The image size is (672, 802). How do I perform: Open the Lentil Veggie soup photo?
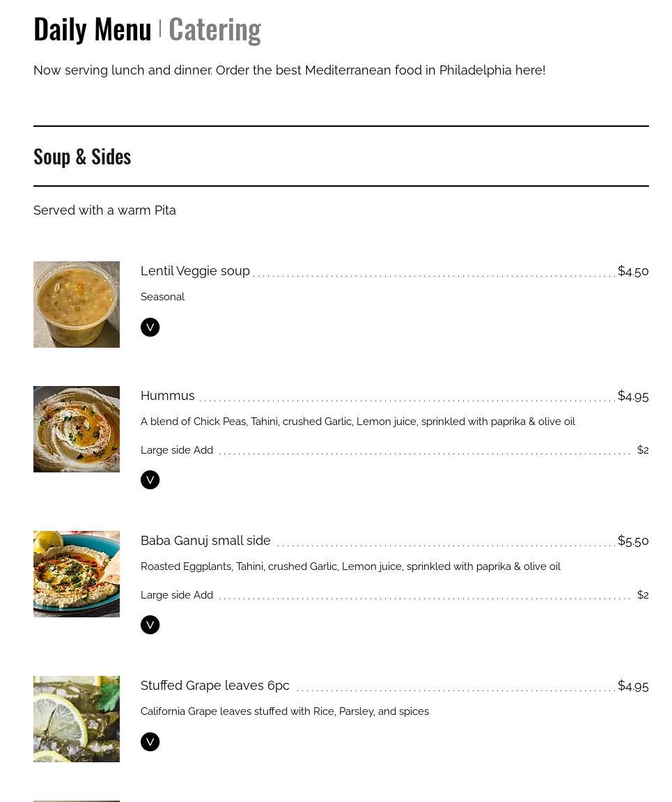click(x=77, y=304)
